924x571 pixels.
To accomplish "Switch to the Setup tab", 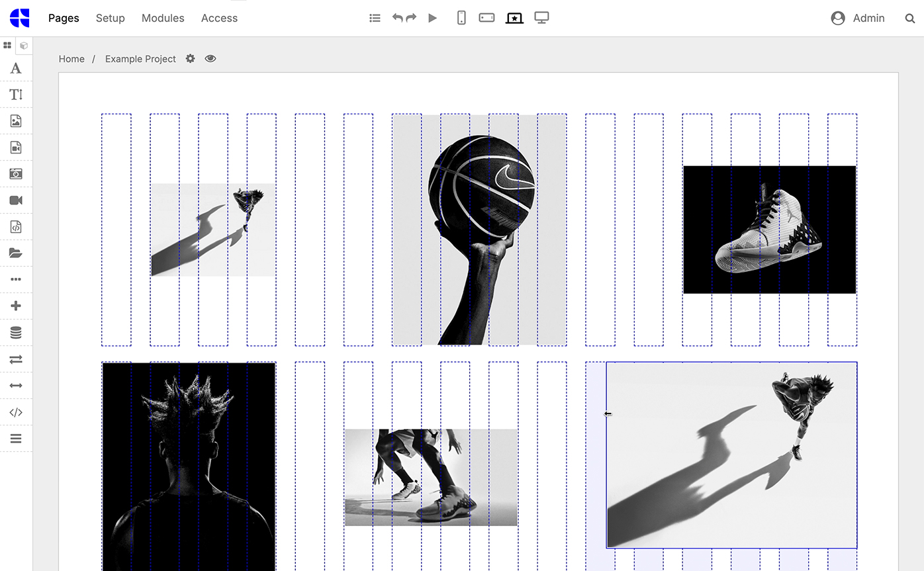I will (x=110, y=18).
